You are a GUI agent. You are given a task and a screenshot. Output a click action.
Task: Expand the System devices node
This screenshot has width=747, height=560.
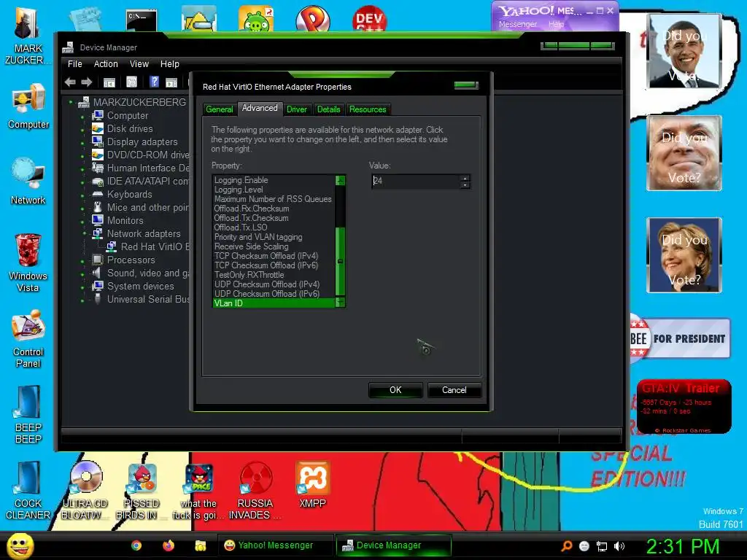(82, 287)
